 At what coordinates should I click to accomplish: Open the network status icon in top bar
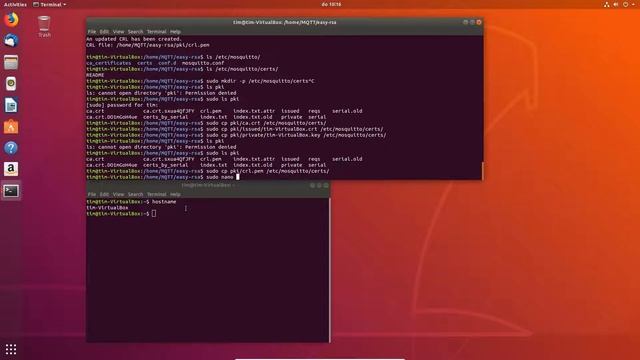[607, 4]
